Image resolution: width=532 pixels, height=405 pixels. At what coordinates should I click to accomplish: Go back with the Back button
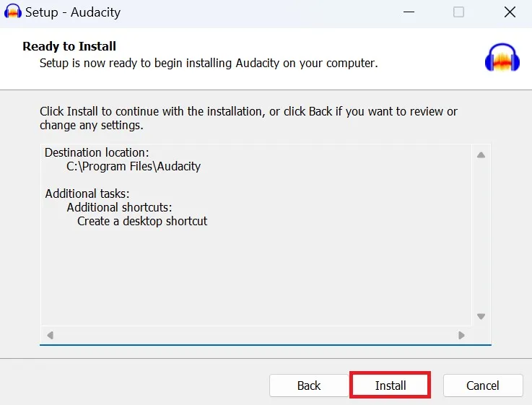pos(309,386)
